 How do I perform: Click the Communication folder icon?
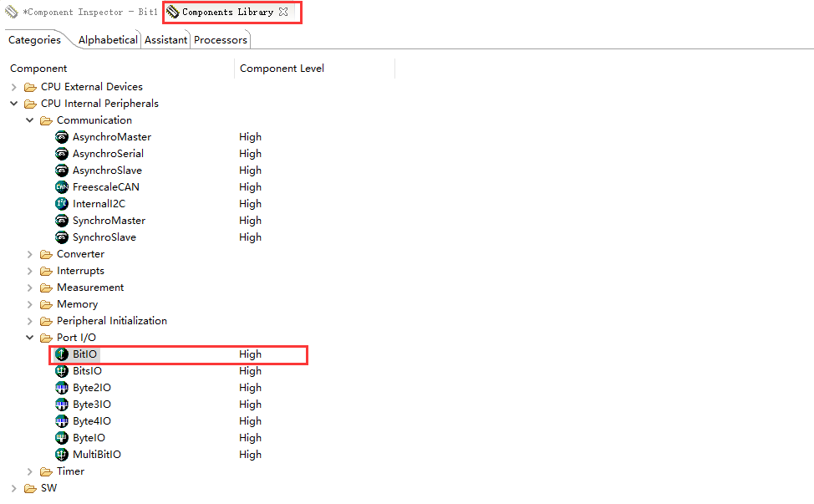(46, 120)
